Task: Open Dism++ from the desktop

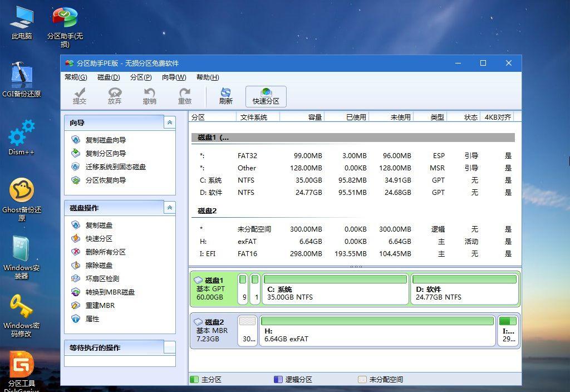Action: 21,136
